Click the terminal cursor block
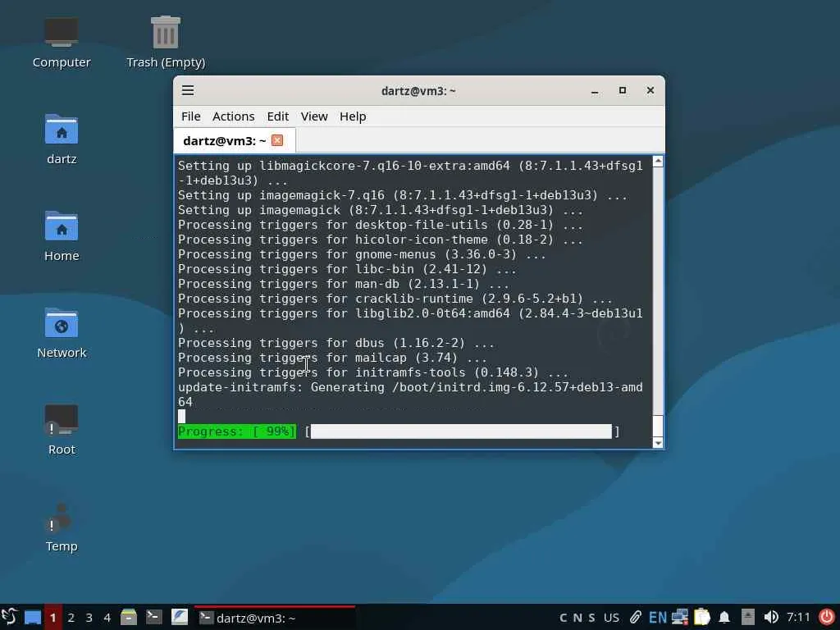Viewport: 840px width, 630px height. pos(181,416)
